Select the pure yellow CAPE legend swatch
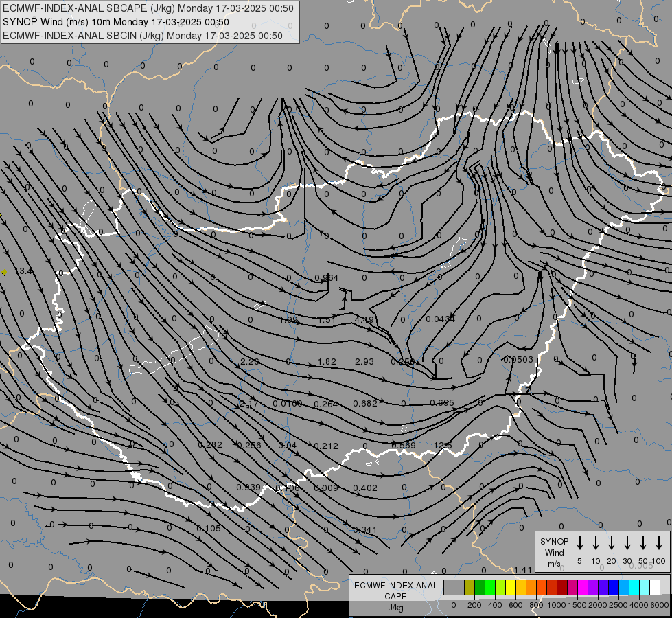The height and width of the screenshot is (618, 672). (511, 588)
